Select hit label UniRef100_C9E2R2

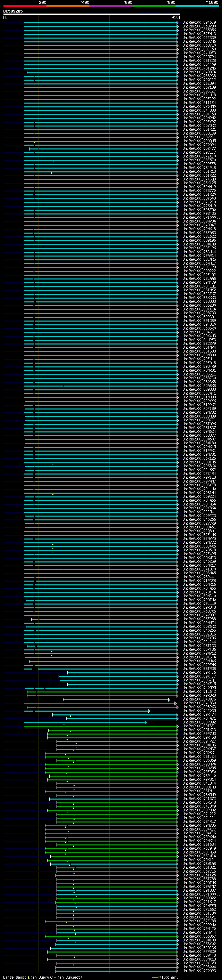199,99
